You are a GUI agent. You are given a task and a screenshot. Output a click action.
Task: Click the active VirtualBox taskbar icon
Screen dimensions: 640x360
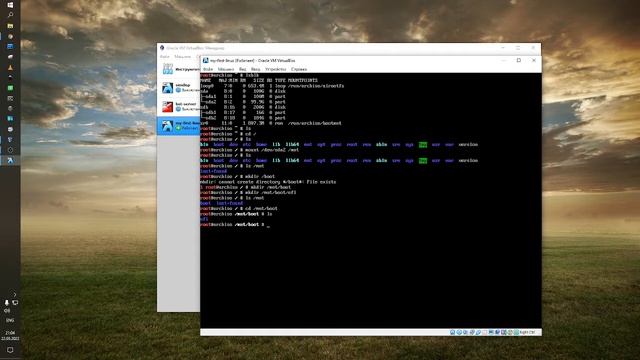10,160
